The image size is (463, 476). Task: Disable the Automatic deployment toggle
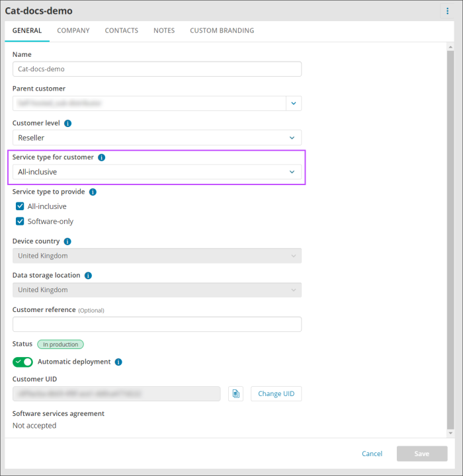[22, 362]
